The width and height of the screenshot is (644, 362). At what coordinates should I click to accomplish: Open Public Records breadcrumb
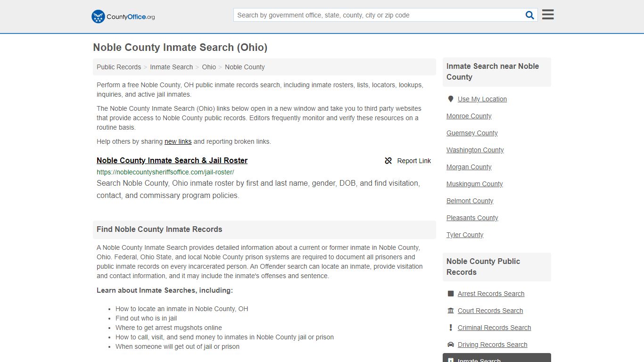point(119,67)
